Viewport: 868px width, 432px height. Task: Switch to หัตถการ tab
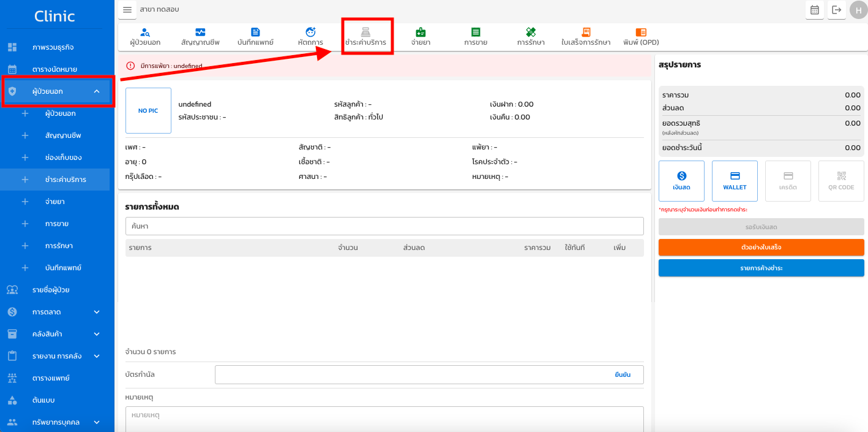pos(310,37)
